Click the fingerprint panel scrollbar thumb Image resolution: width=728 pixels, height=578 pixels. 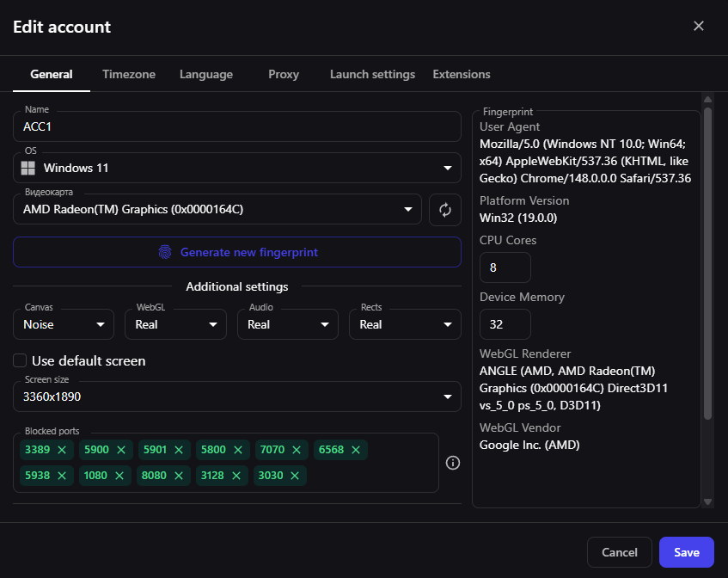707,264
